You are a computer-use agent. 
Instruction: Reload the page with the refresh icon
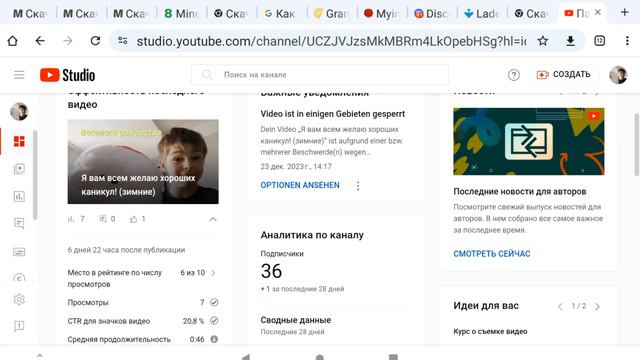[x=95, y=41]
